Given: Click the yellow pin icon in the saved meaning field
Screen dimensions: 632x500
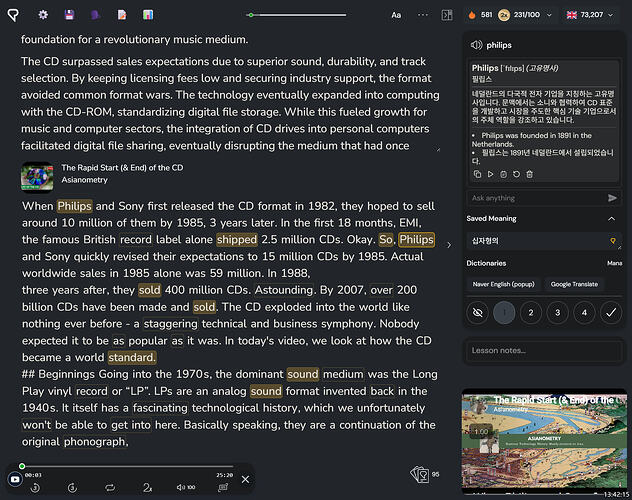Looking at the screenshot, I should (613, 241).
